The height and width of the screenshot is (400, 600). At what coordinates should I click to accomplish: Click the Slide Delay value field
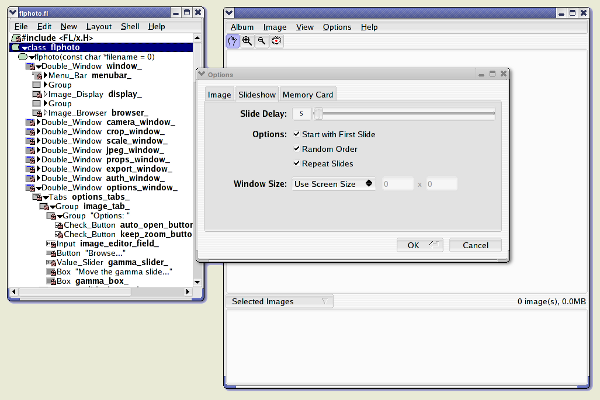click(x=301, y=114)
